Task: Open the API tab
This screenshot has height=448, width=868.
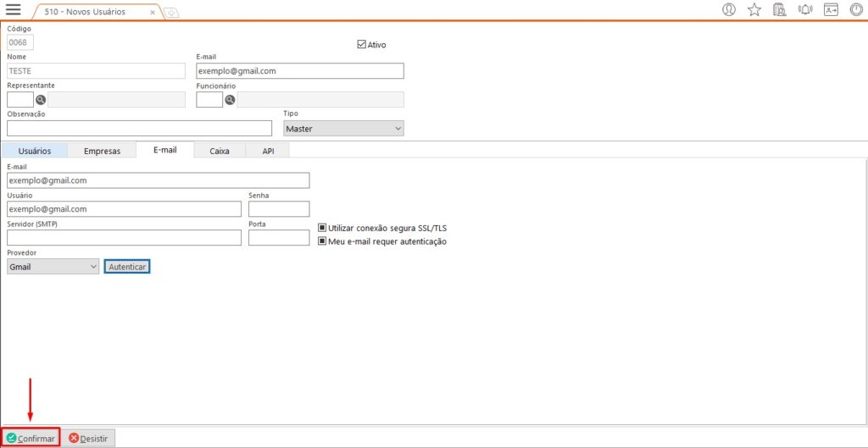Action: pyautogui.click(x=268, y=151)
